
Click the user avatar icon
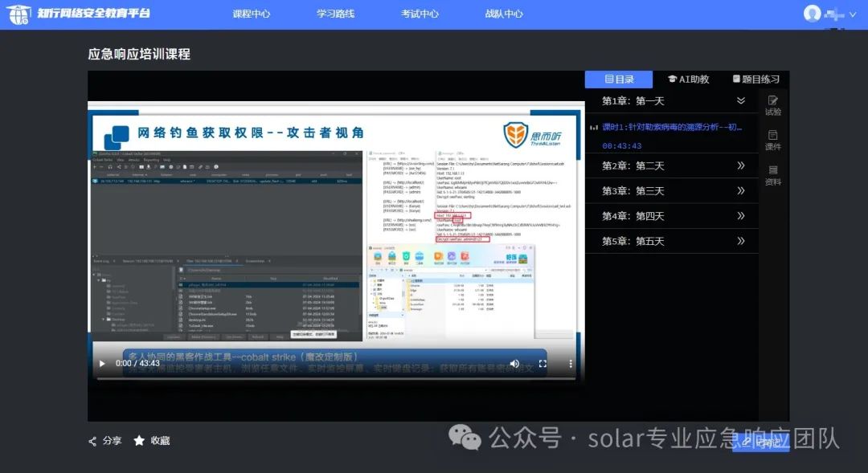(812, 14)
